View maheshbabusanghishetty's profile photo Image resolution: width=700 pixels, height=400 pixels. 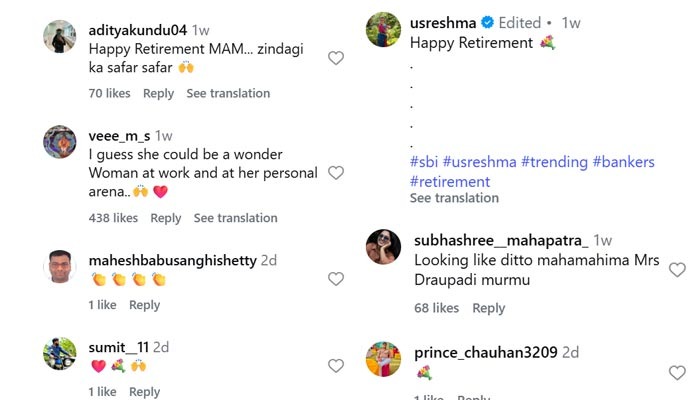click(x=60, y=266)
